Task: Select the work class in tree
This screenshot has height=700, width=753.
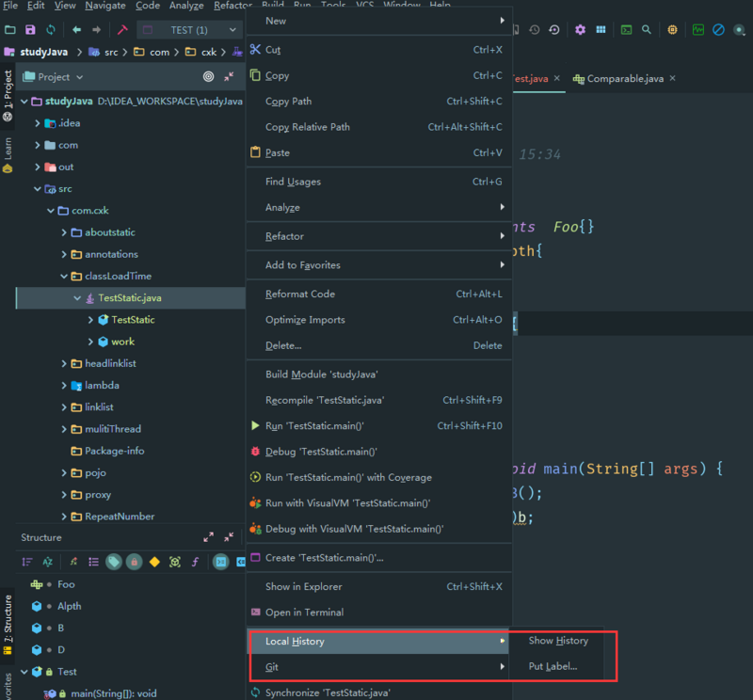Action: click(x=122, y=342)
